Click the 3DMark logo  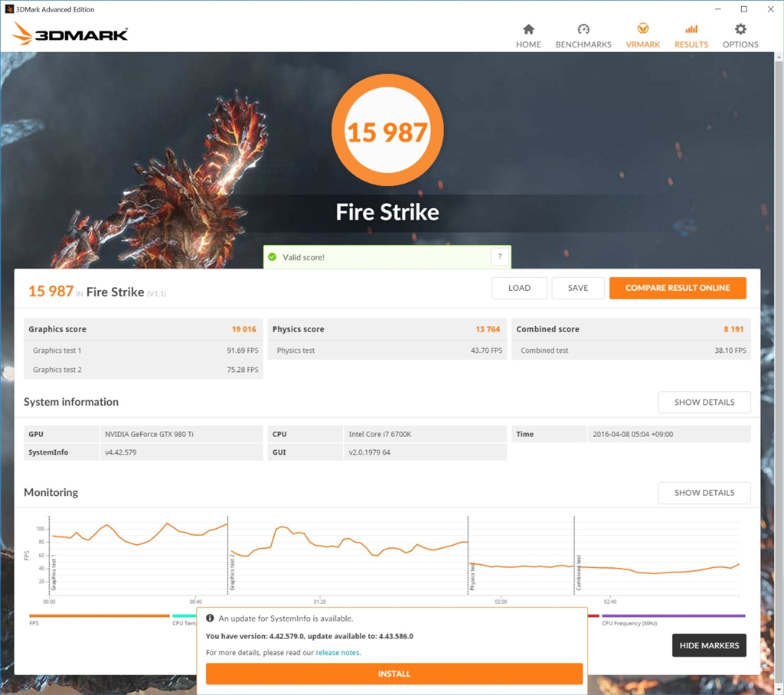70,34
